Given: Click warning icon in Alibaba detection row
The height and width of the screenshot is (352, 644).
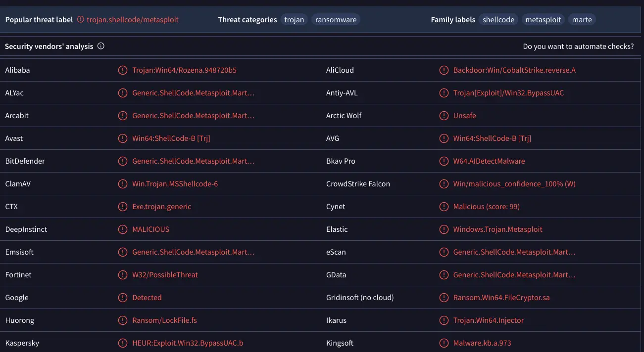Looking at the screenshot, I should pos(123,70).
